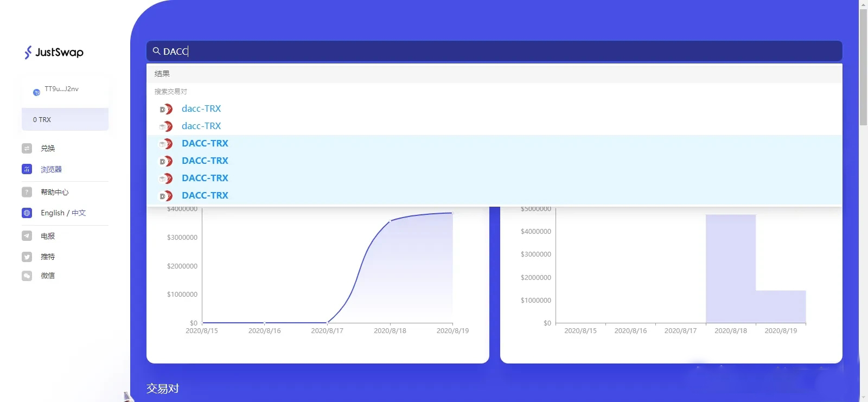This screenshot has height=402, width=868.
Task: Click the short 2020/8/19 bar in bar chart
Action: (x=781, y=307)
